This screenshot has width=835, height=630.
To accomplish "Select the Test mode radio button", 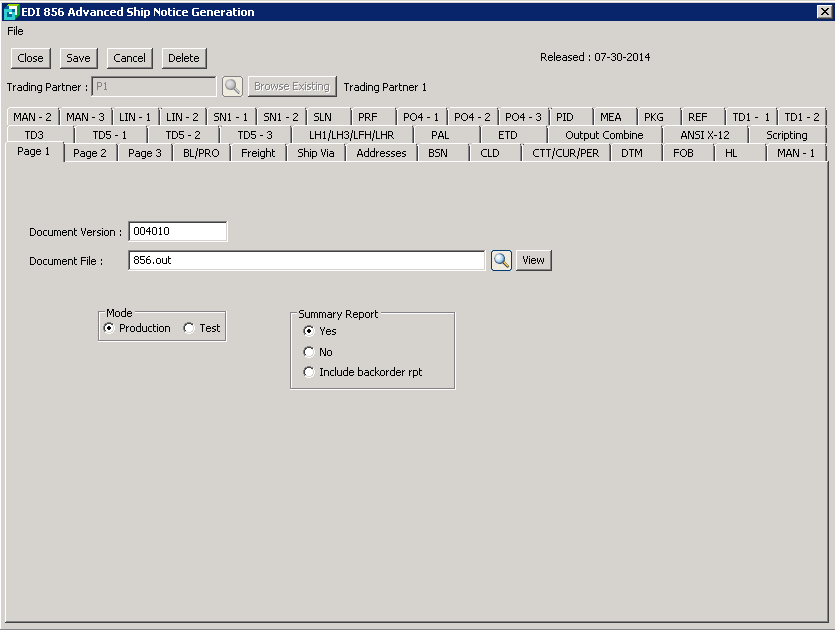I will [x=189, y=328].
